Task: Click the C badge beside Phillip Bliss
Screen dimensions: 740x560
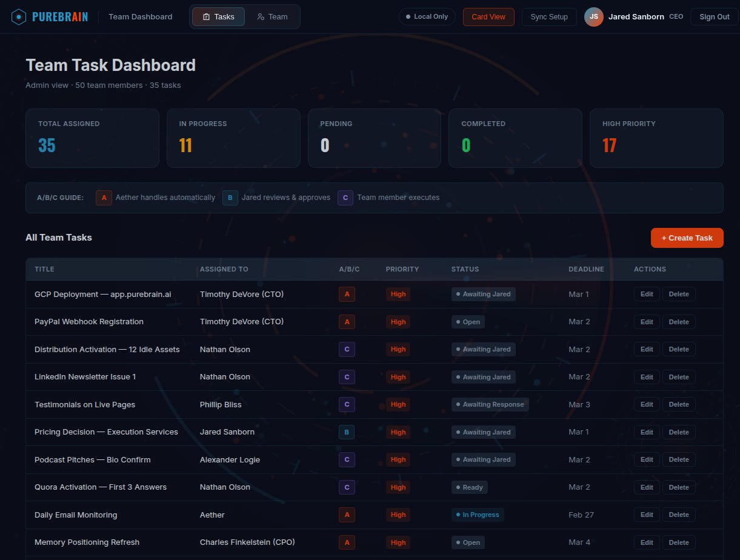Action: click(x=347, y=404)
